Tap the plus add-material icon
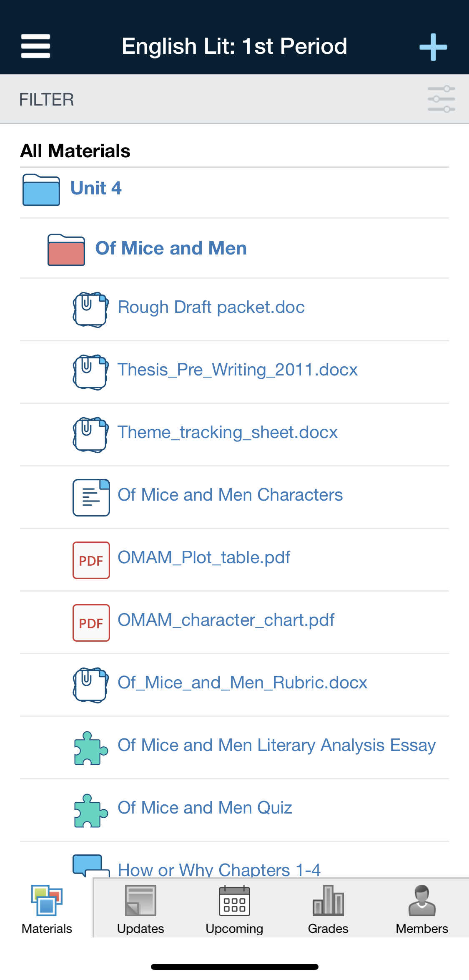Image resolution: width=469 pixels, height=980 pixels. tap(433, 47)
